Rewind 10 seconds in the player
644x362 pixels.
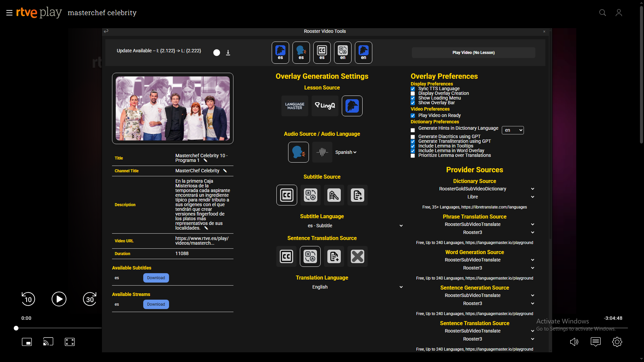28,299
